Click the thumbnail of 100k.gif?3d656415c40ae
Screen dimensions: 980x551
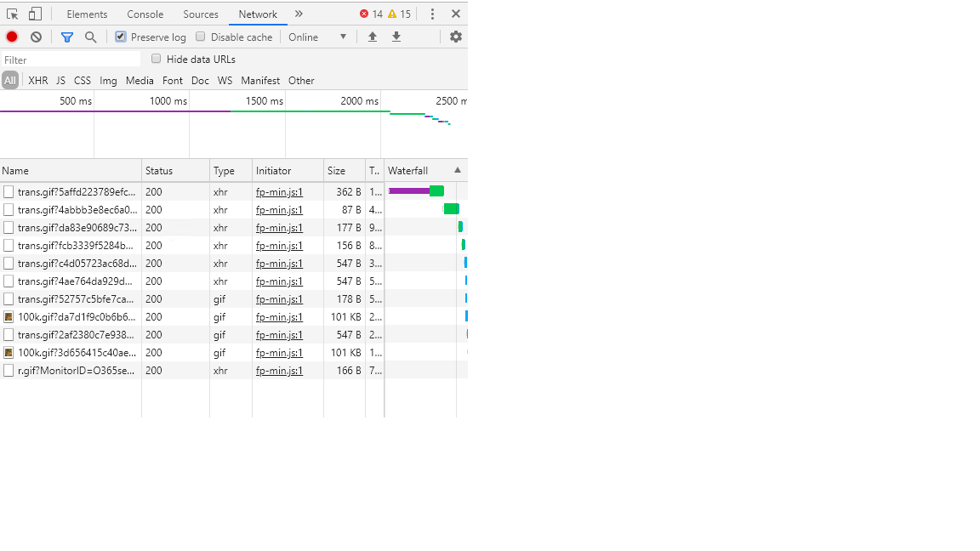[x=9, y=352]
